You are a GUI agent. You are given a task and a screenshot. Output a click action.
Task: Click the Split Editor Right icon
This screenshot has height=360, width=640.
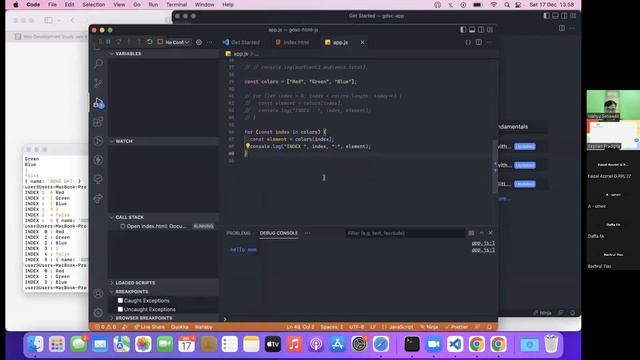click(479, 42)
